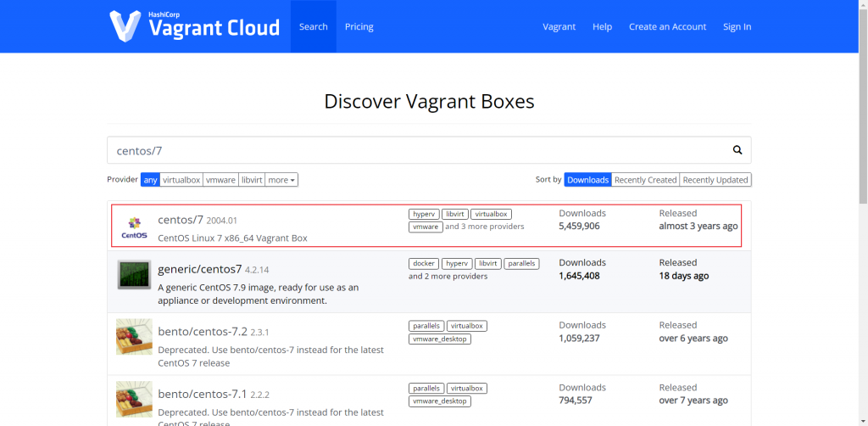Image resolution: width=868 pixels, height=426 pixels.
Task: Click the '1,645,408' downloads count
Action: click(x=579, y=276)
